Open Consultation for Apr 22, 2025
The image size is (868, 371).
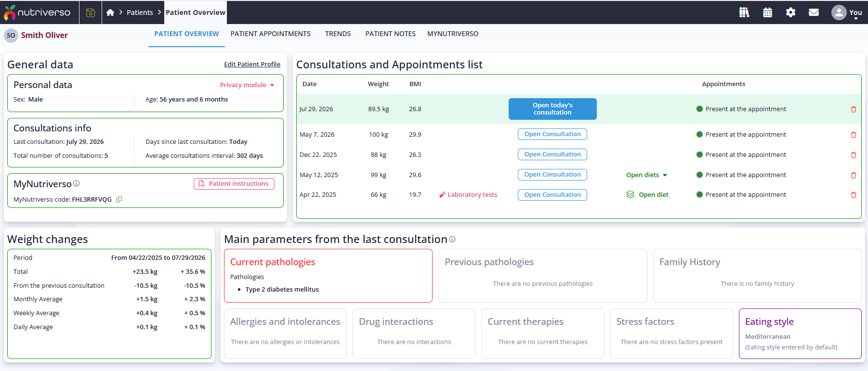552,195
